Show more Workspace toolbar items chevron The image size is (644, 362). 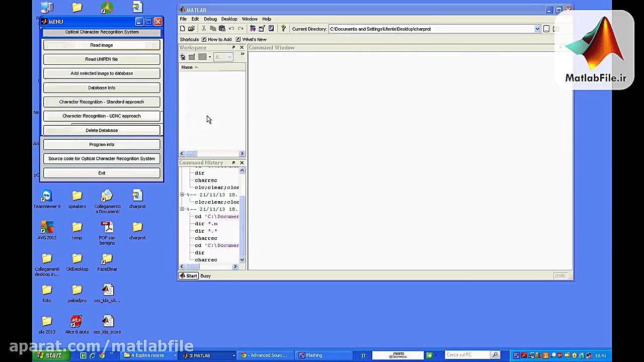pyautogui.click(x=242, y=54)
